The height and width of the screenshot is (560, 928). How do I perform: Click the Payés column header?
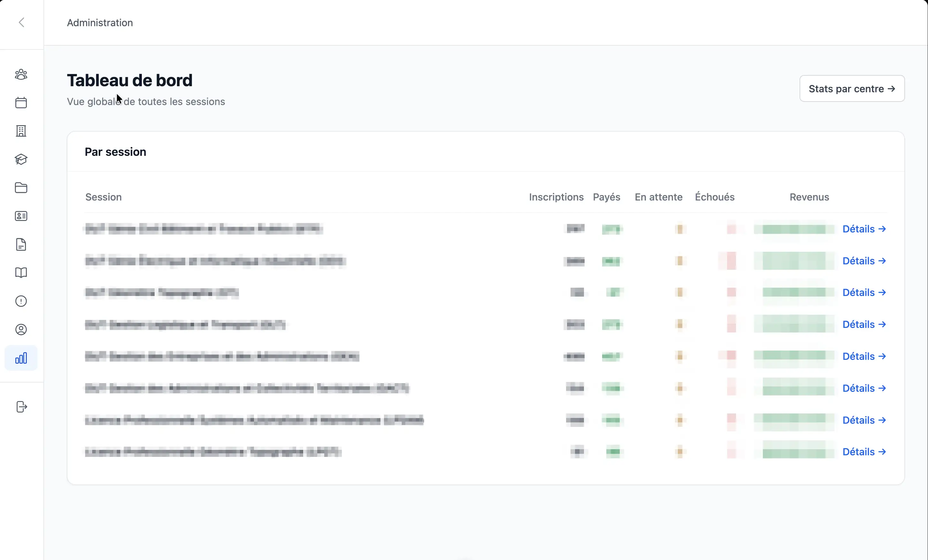606,197
